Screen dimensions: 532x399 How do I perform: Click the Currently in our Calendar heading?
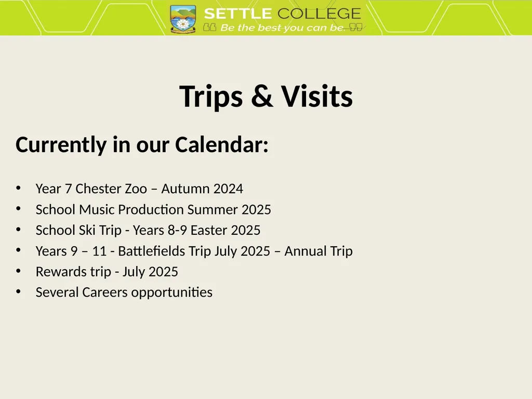tap(142, 145)
